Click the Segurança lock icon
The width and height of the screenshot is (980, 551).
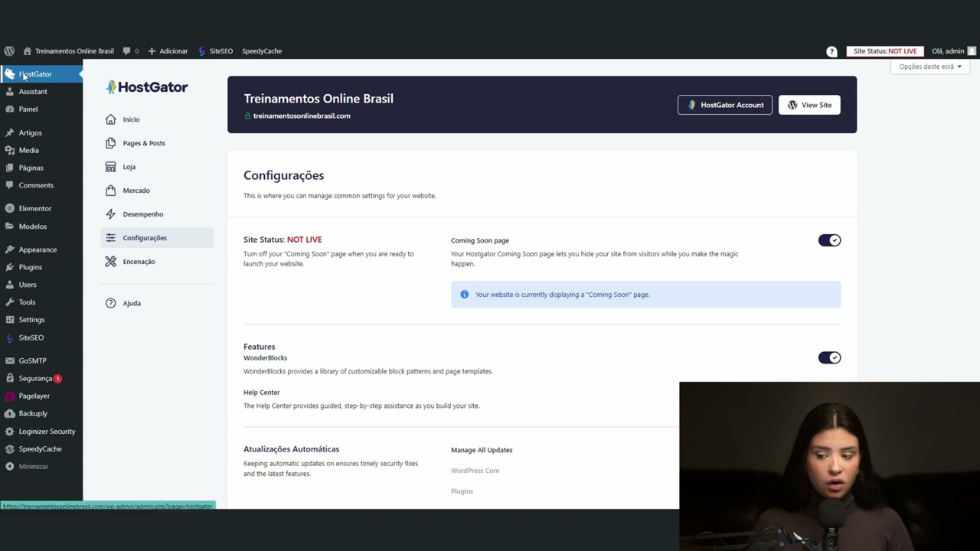[x=9, y=378]
